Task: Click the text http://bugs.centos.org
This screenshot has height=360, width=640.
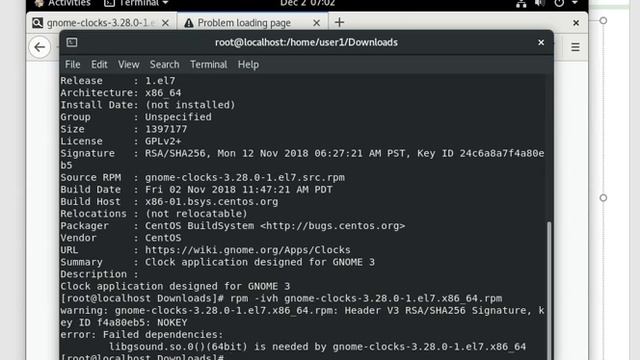Action: (333, 226)
